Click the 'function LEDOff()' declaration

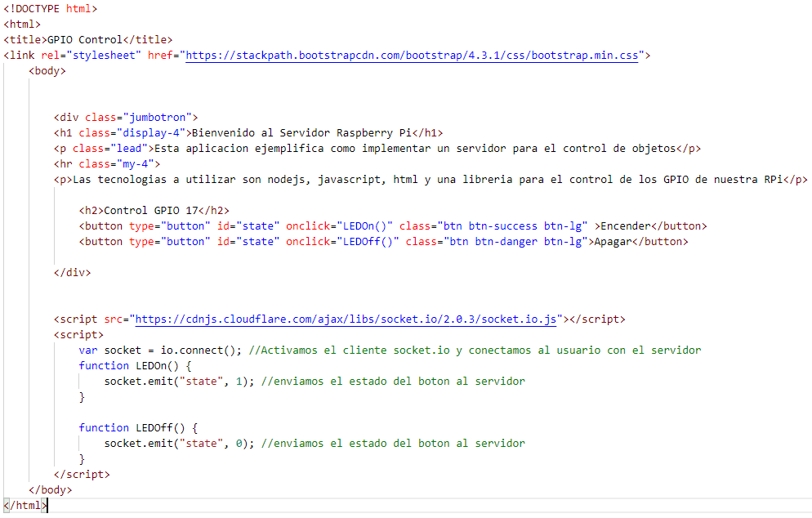click(x=137, y=427)
